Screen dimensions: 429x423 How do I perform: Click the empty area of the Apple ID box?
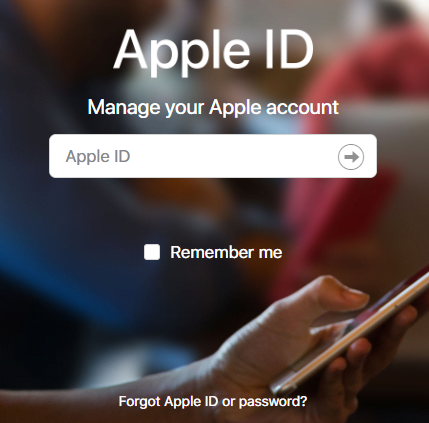233,156
